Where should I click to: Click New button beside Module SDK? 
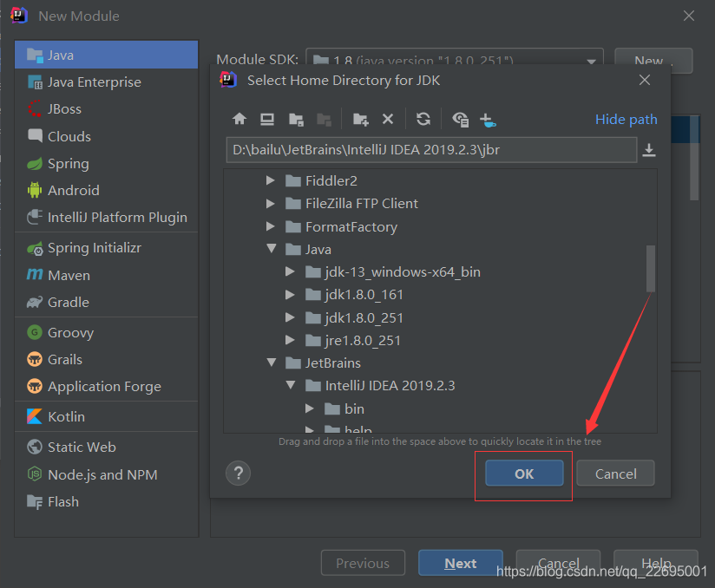(653, 61)
